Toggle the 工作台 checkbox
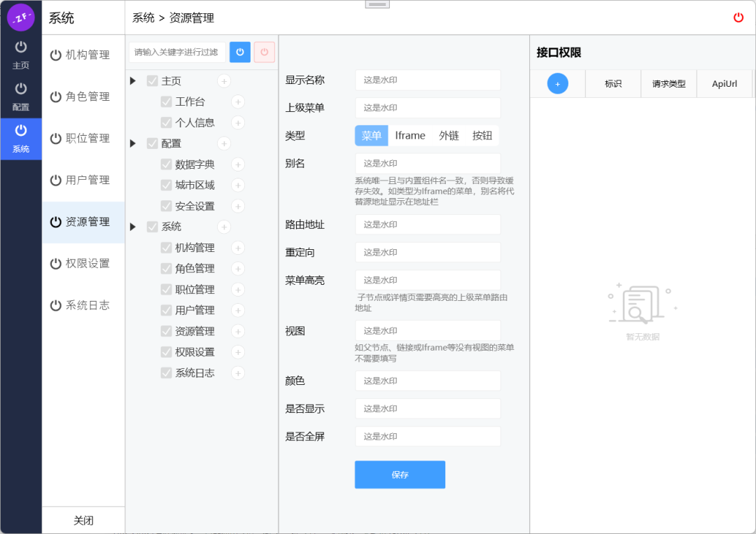 pyautogui.click(x=167, y=101)
